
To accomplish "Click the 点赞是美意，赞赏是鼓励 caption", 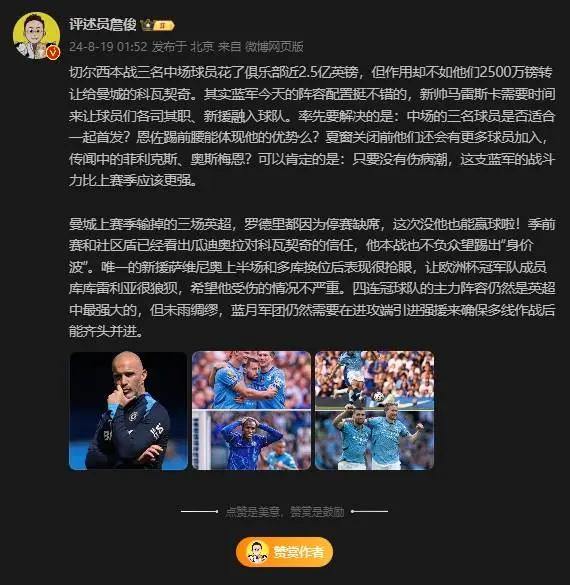I will (x=285, y=512).
